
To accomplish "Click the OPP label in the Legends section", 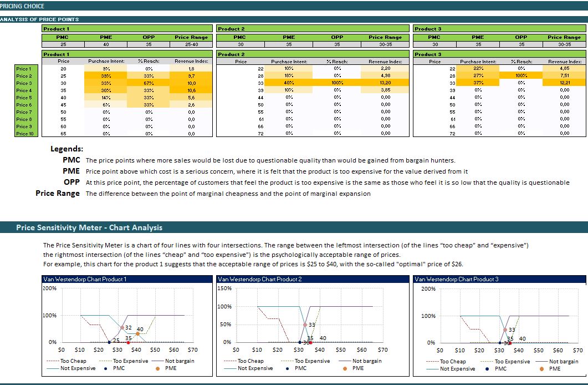I will pos(71,183).
